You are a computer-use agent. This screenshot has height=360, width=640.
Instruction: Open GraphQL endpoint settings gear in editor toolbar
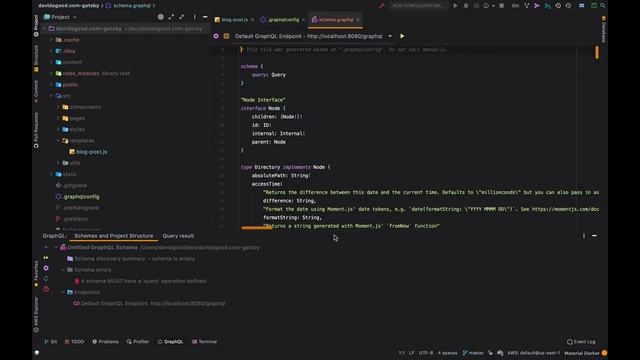point(216,36)
